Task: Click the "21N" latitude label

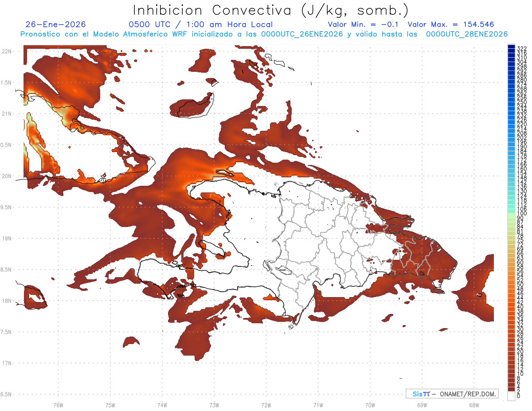Action: pyautogui.click(x=7, y=114)
